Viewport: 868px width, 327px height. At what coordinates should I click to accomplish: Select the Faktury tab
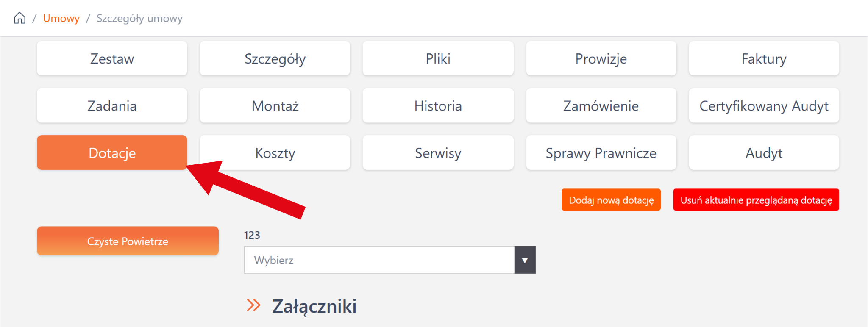point(764,58)
